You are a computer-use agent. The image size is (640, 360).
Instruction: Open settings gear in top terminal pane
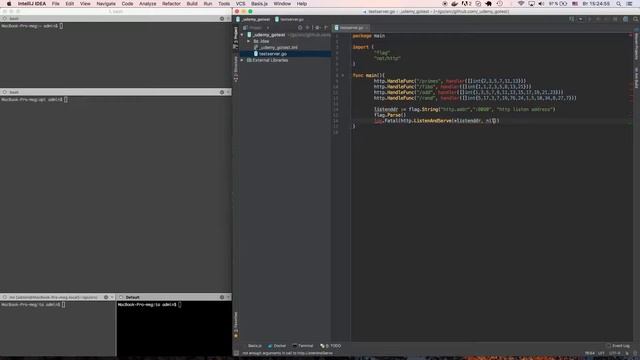coord(222,19)
